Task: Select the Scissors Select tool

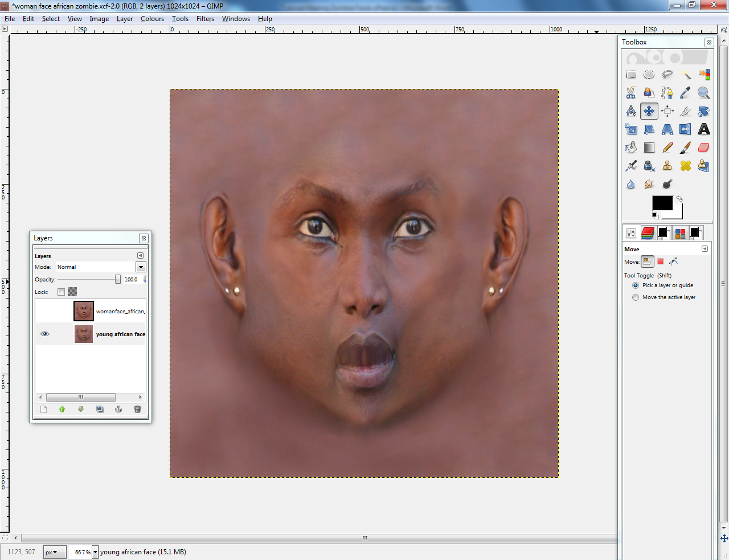Action: click(631, 93)
